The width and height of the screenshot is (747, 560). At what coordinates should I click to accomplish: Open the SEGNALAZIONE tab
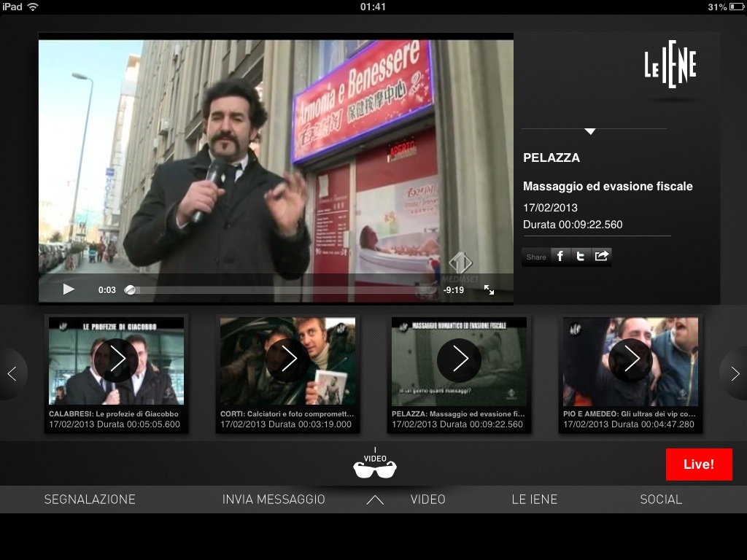[90, 499]
